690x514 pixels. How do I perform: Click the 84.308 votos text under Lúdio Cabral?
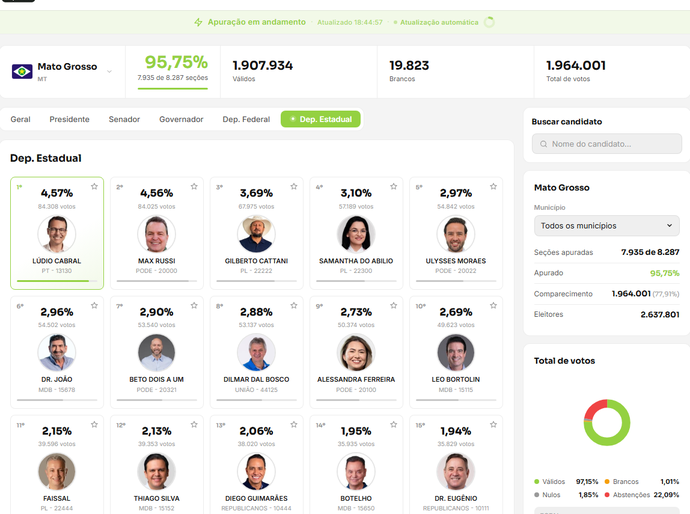(57, 206)
